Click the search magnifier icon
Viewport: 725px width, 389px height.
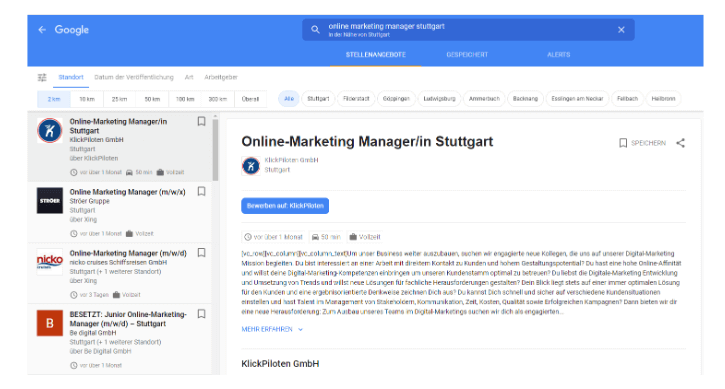click(315, 30)
